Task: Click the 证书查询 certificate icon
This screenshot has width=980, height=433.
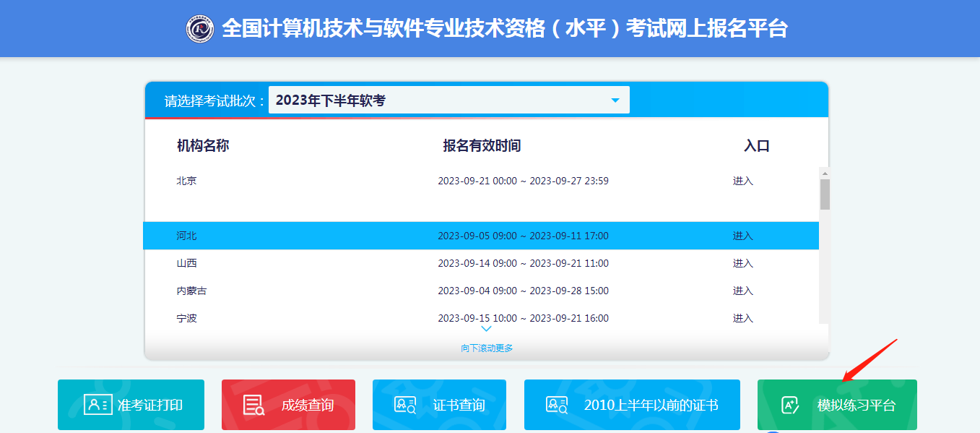Action: click(404, 405)
